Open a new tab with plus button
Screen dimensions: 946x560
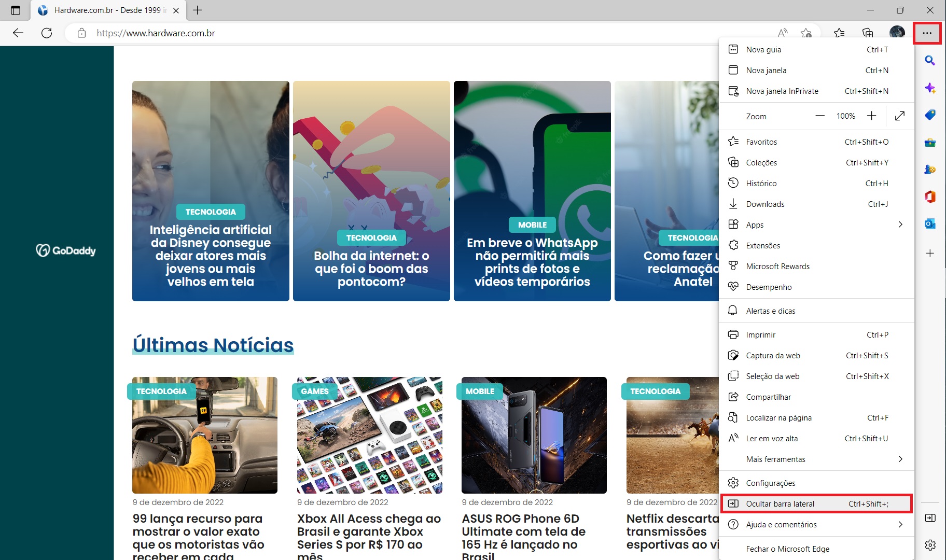tap(198, 10)
